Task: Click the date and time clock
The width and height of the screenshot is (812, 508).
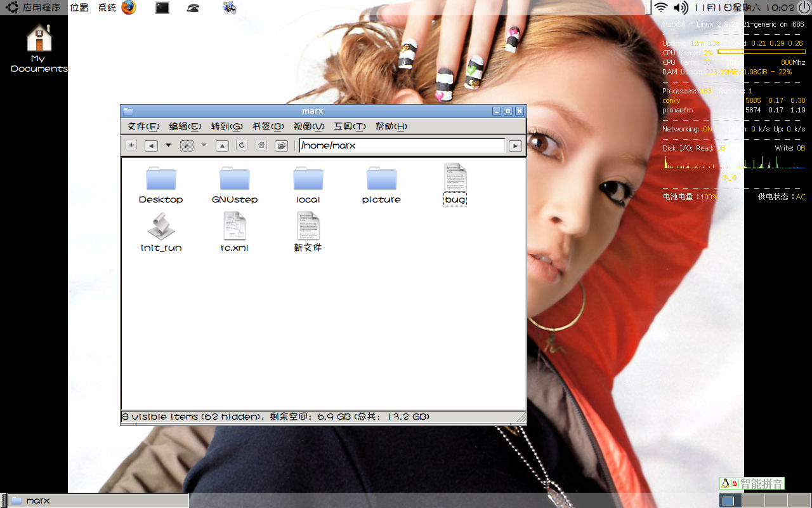Action: [745, 8]
